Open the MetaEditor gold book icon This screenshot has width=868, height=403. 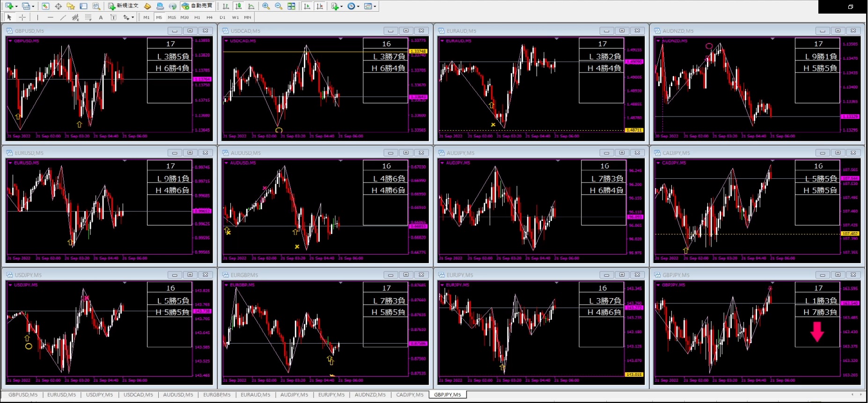[147, 6]
